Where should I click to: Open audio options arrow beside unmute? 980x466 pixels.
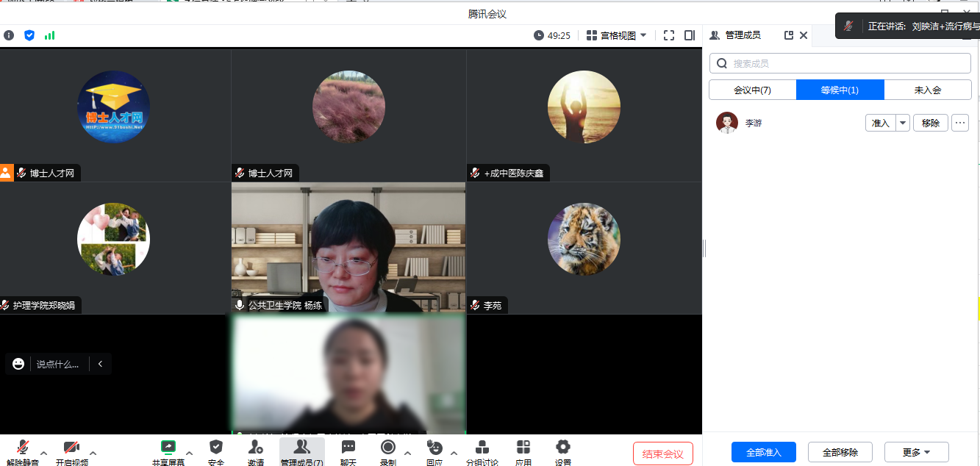[x=43, y=453]
